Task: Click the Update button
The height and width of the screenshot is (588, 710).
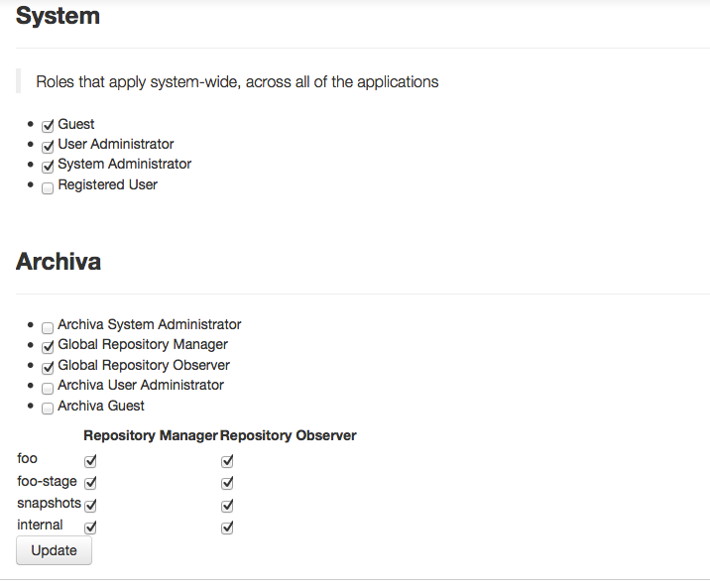Action: (54, 550)
